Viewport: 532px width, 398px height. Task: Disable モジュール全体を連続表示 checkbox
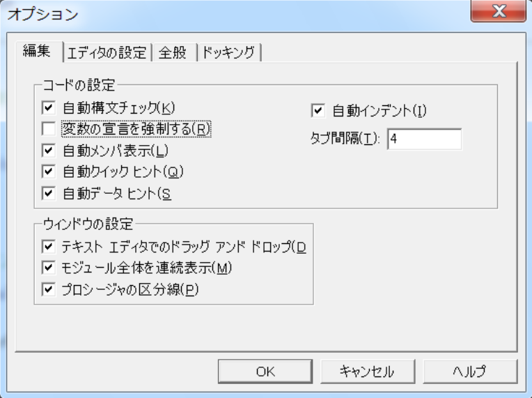pyautogui.click(x=48, y=268)
